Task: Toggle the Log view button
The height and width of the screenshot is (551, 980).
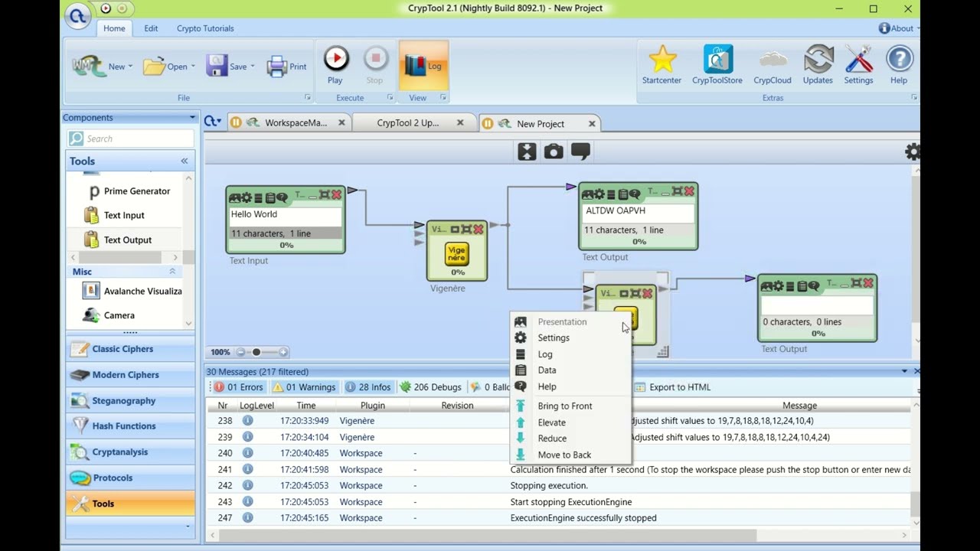Action: click(x=423, y=66)
